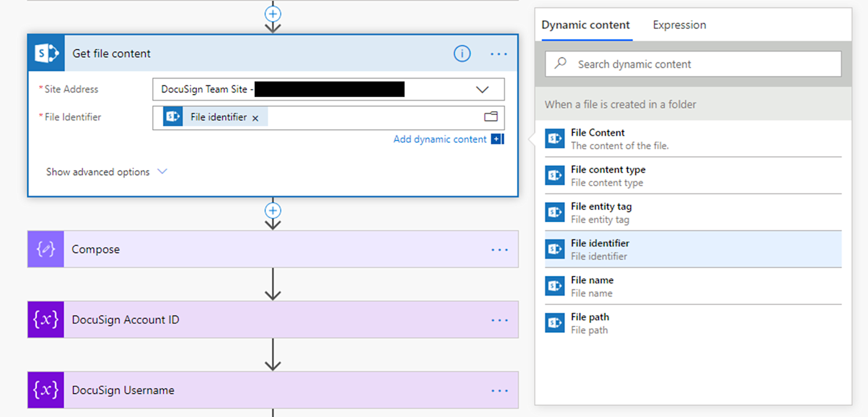Open the Site Address dropdown
The image size is (868, 417).
(x=482, y=89)
